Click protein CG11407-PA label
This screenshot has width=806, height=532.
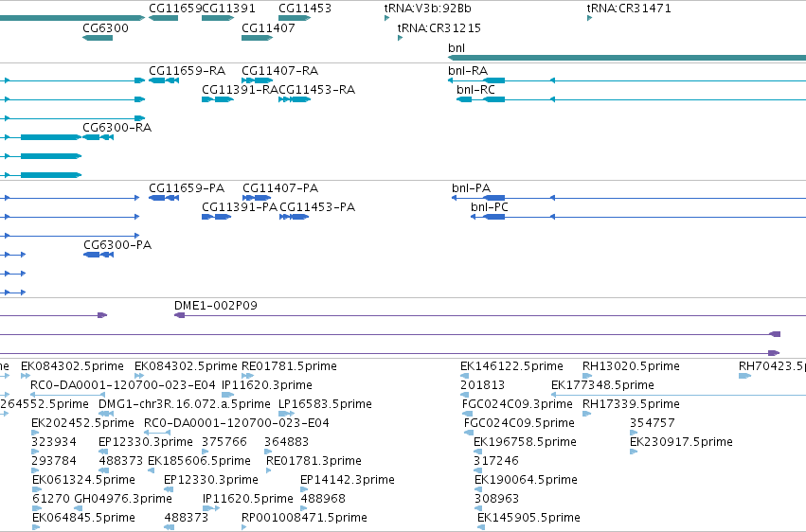(x=280, y=188)
